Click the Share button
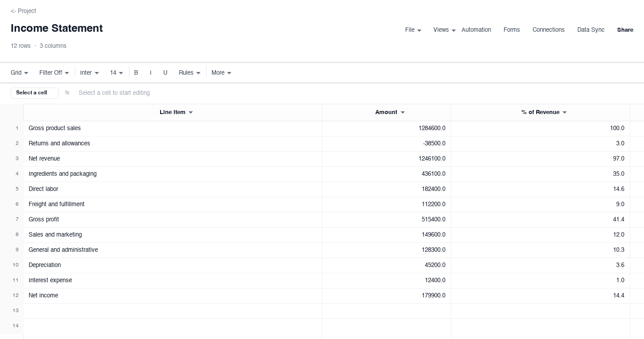The width and height of the screenshot is (644, 339). tap(625, 30)
